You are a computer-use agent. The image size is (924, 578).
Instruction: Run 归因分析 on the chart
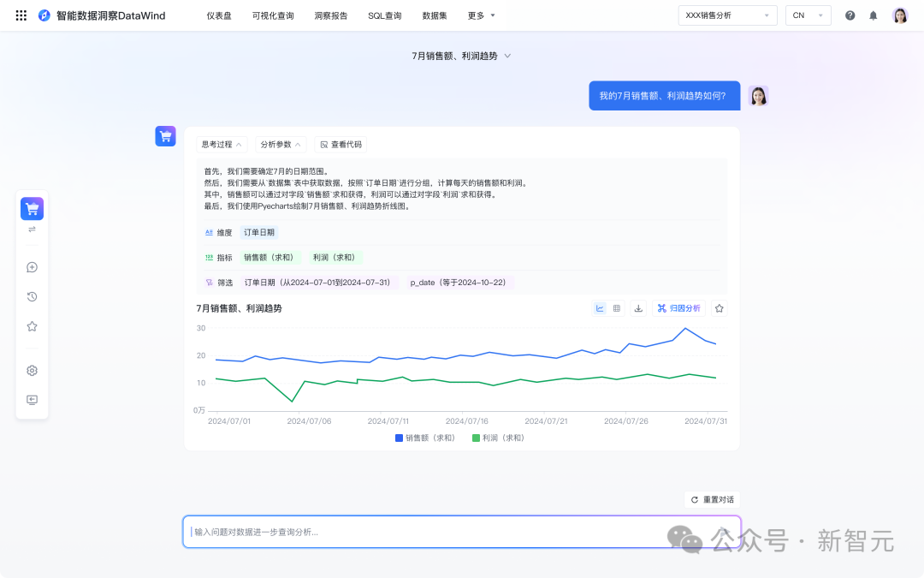[x=678, y=308]
